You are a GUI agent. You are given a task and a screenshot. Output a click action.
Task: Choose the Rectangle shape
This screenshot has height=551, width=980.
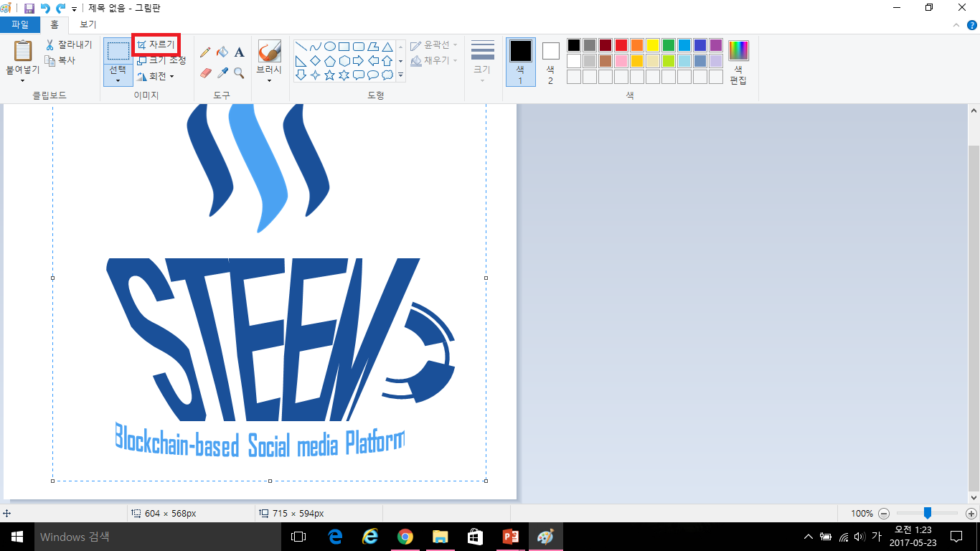point(344,47)
